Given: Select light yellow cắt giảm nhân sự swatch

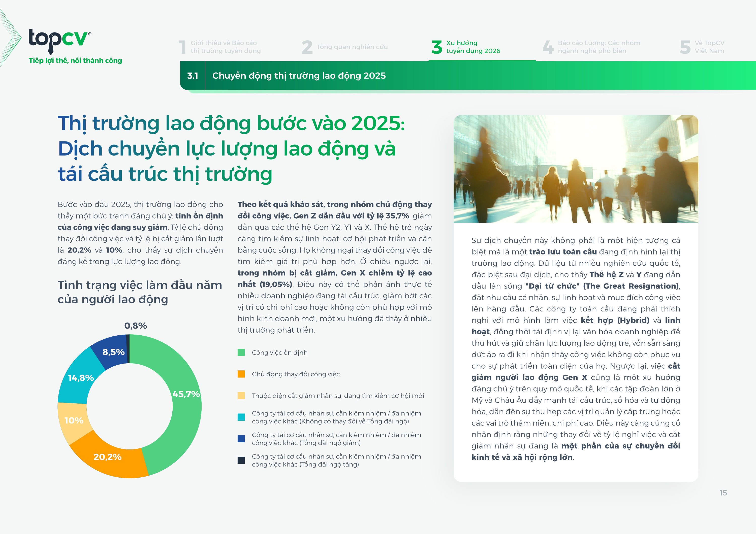Looking at the screenshot, I should (241, 396).
